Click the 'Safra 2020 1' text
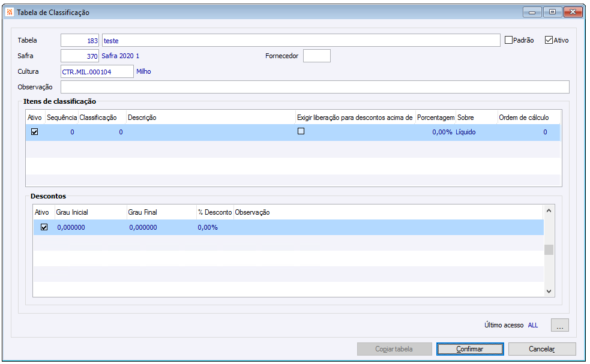The height and width of the screenshot is (364, 590). pyautogui.click(x=121, y=56)
